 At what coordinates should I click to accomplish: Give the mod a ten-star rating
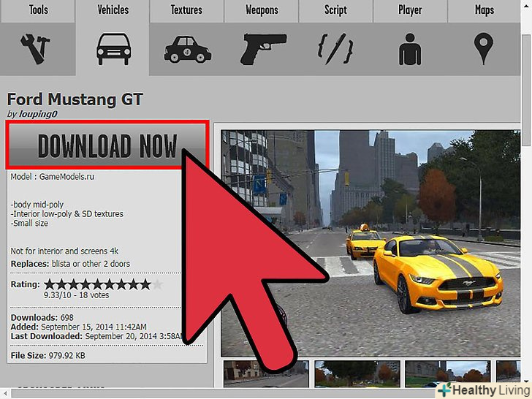click(x=157, y=284)
